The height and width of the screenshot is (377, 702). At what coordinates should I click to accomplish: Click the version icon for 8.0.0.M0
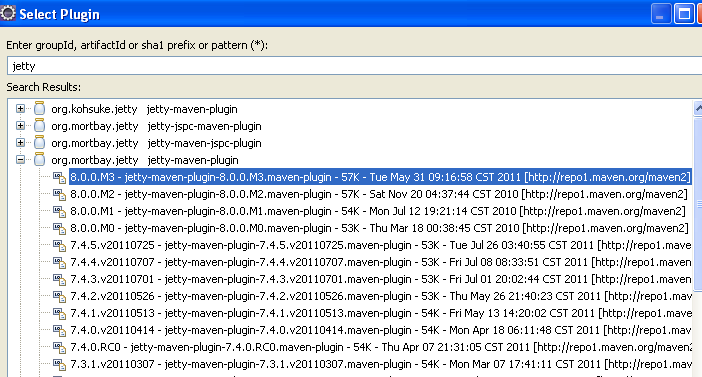(x=60, y=228)
